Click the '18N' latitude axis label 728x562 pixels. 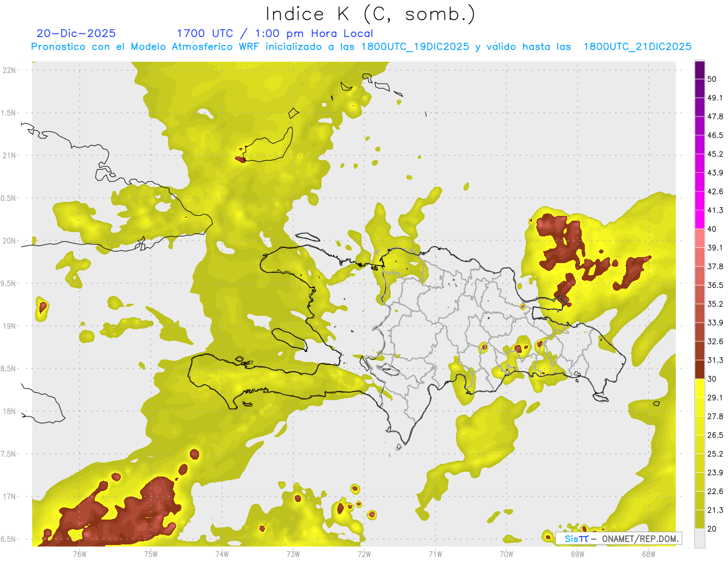(x=9, y=411)
